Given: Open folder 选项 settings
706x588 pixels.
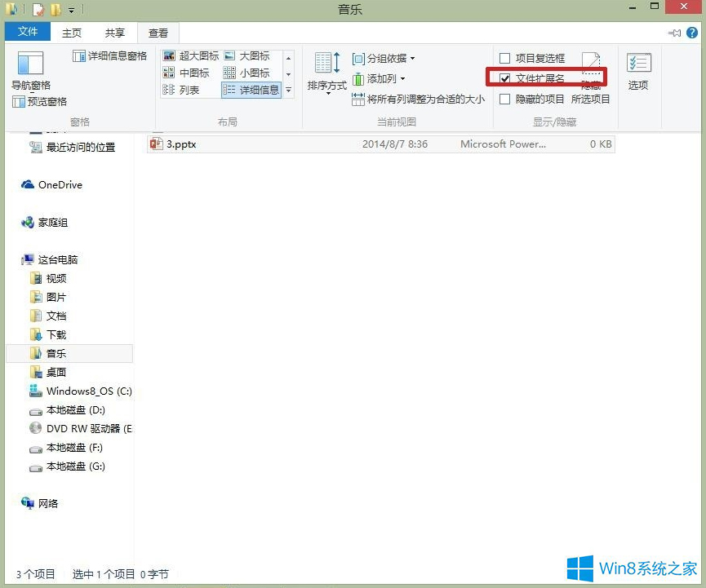Looking at the screenshot, I should point(637,73).
